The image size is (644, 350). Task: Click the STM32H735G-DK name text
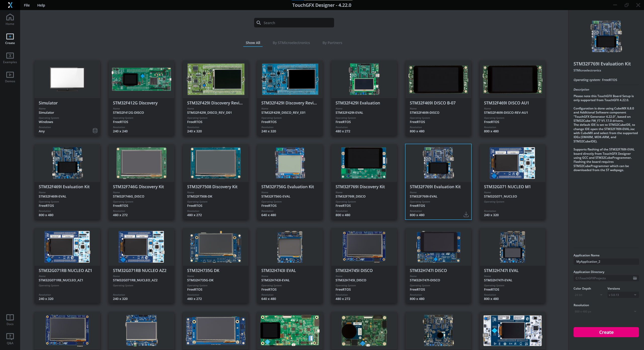(200, 280)
